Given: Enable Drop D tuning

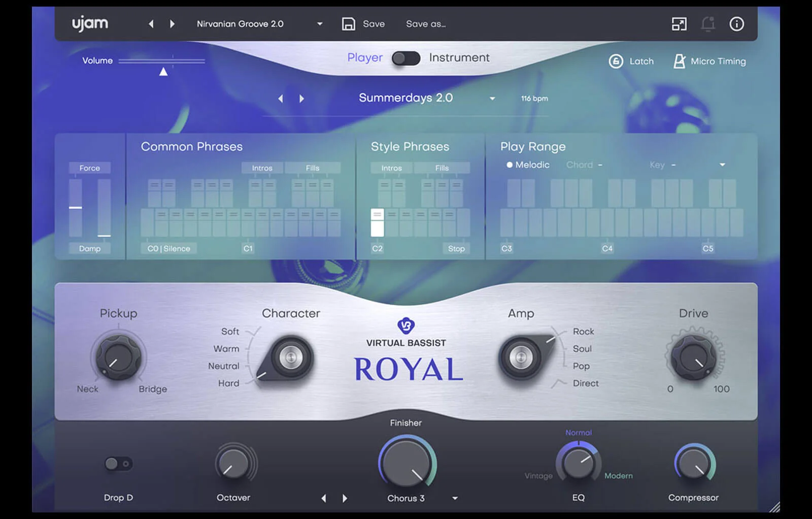Looking at the screenshot, I should coord(118,463).
